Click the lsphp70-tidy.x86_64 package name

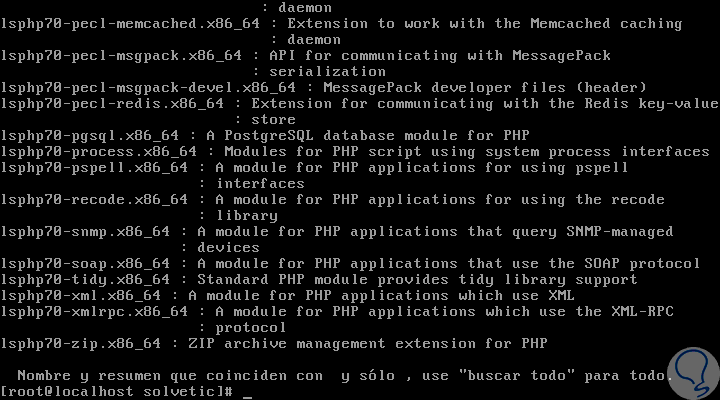point(86,279)
